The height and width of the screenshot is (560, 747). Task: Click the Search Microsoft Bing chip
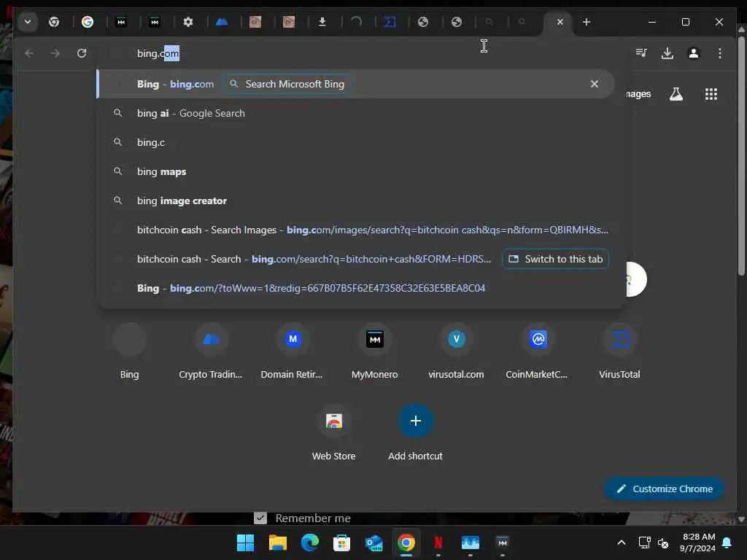click(287, 84)
